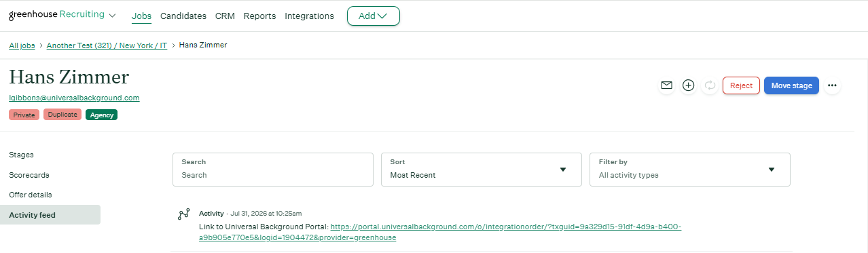The height and width of the screenshot is (253, 868).
Task: Click the activity feed node icon
Action: (183, 214)
